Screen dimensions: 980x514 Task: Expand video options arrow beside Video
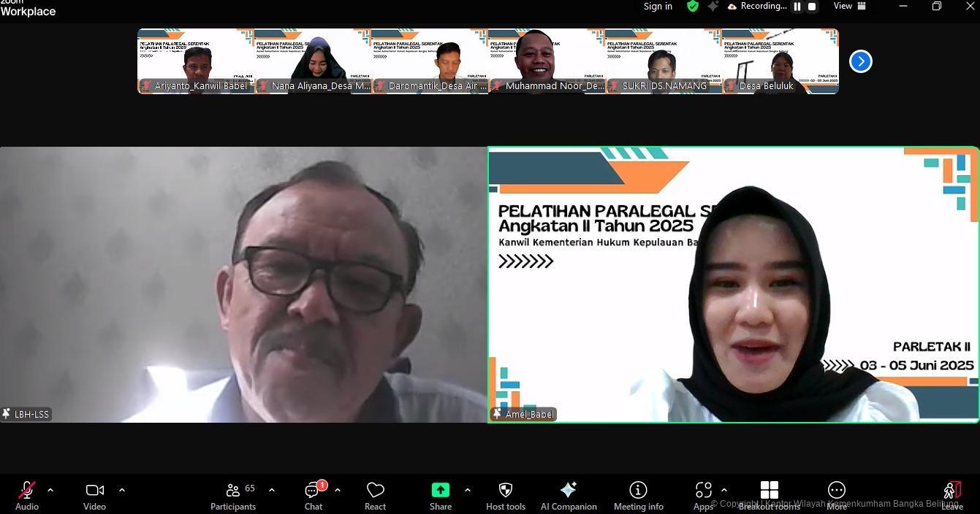tap(122, 490)
